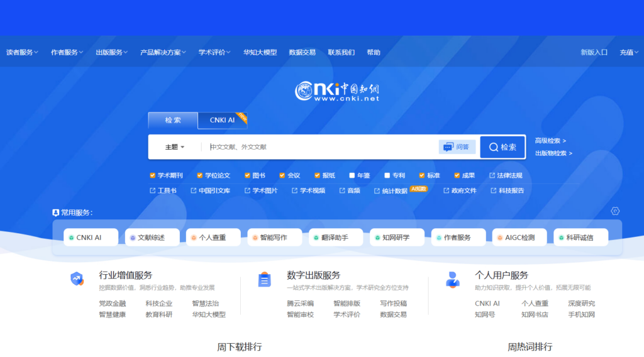The width and height of the screenshot is (644, 357).
Task: Click the 个人用户服务 person icon
Action: click(453, 280)
